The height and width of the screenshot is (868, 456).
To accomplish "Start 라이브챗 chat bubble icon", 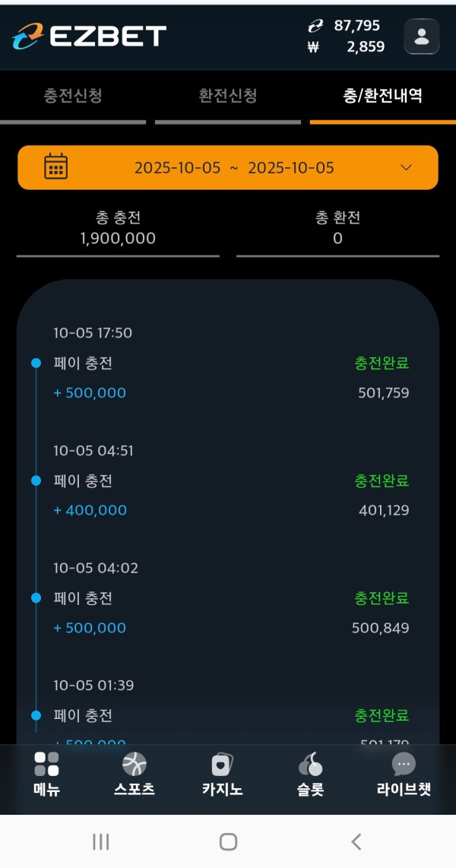I will [x=404, y=765].
